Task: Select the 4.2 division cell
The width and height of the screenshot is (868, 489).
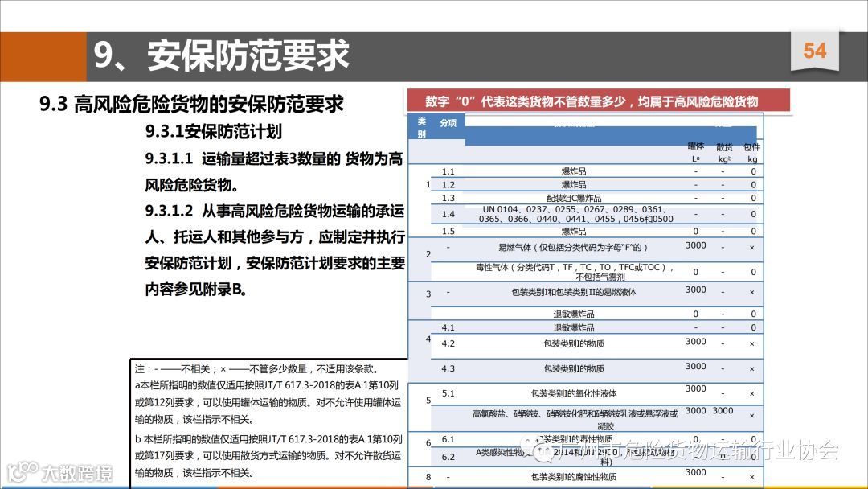Action: coord(448,344)
